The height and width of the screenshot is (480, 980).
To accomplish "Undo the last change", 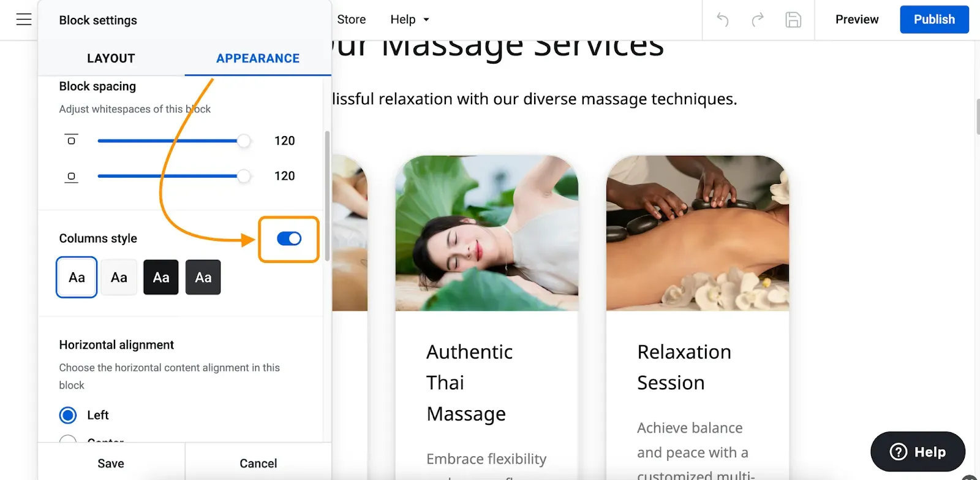I will 723,20.
